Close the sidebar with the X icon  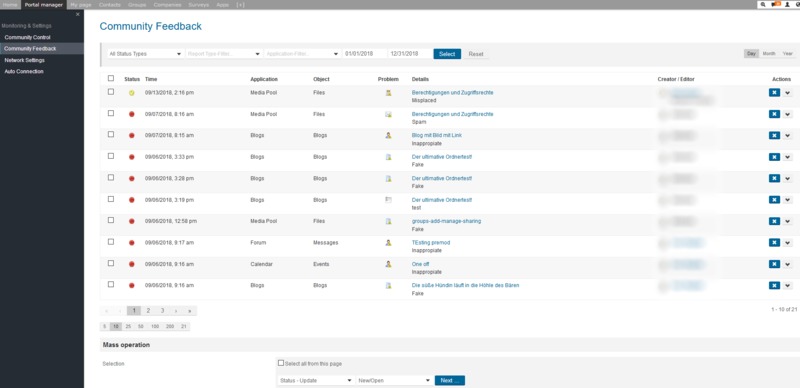78,14
